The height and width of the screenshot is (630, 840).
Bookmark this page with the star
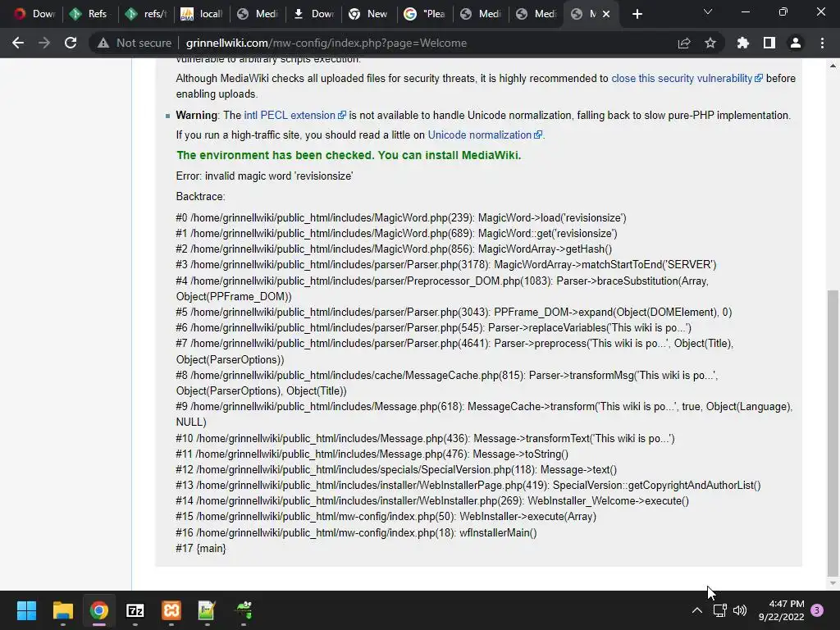pos(710,43)
